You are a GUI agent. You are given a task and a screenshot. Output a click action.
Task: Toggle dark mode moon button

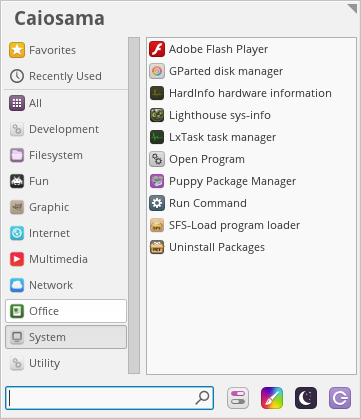[306, 398]
